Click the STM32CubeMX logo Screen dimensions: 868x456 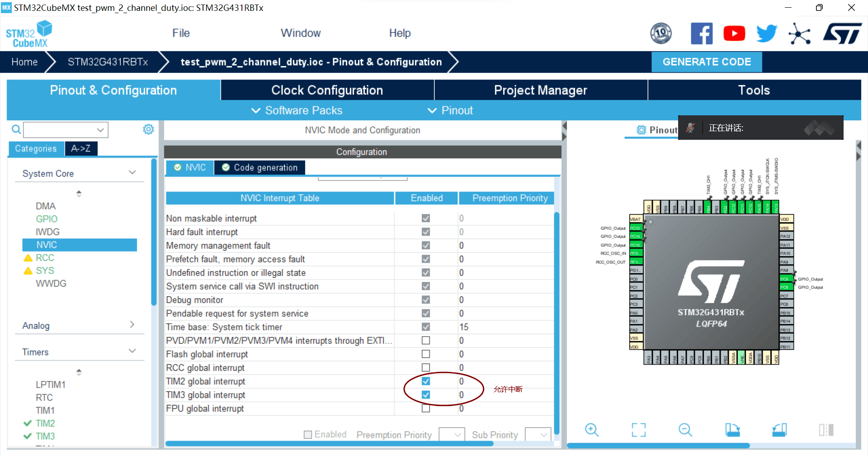[29, 34]
